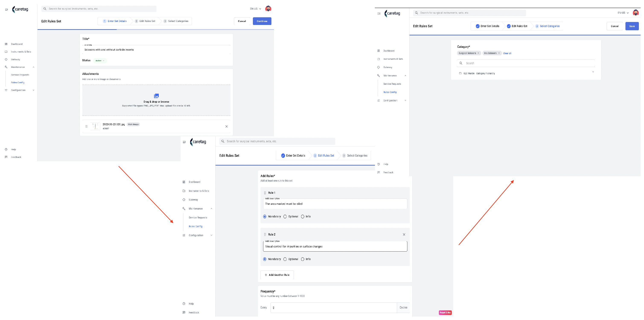644x320 pixels.
Task: Open Rules Config in the first sidebar
Action: (18, 83)
